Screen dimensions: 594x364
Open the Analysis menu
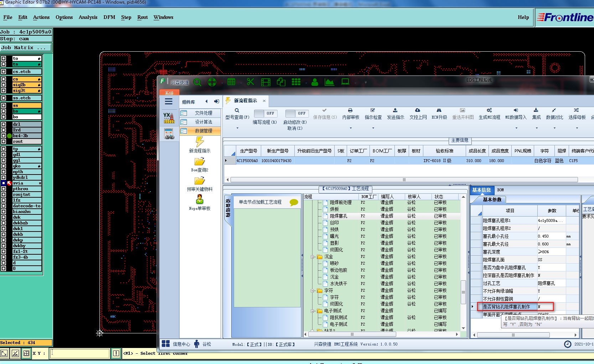(x=88, y=17)
